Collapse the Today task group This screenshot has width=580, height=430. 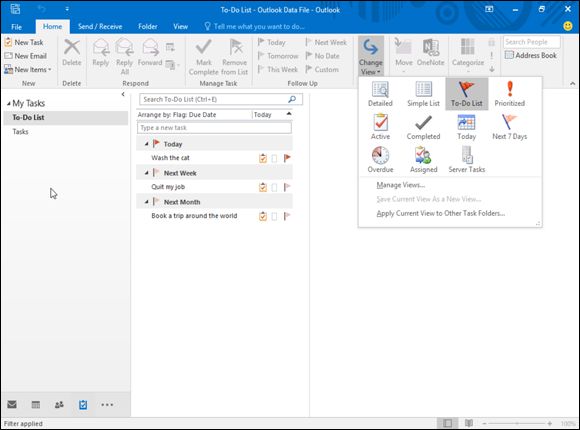146,144
